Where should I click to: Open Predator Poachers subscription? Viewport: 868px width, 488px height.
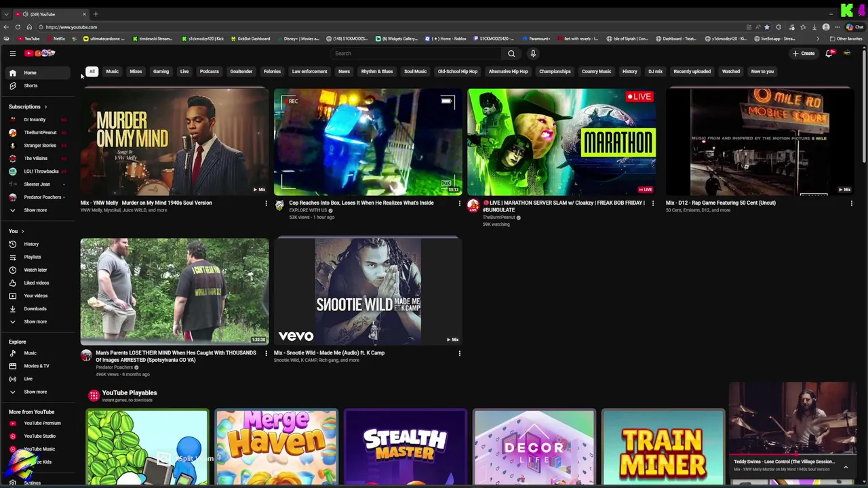[x=38, y=197]
